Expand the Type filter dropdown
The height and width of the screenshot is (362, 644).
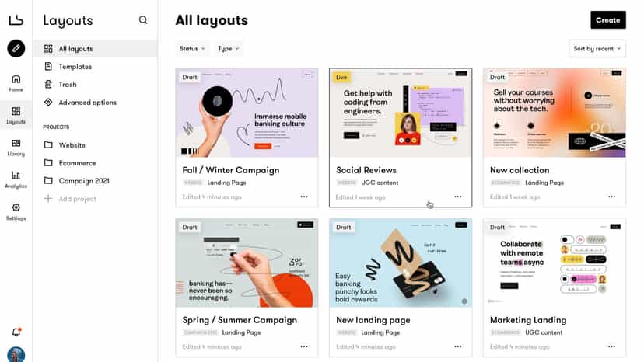(229, 48)
